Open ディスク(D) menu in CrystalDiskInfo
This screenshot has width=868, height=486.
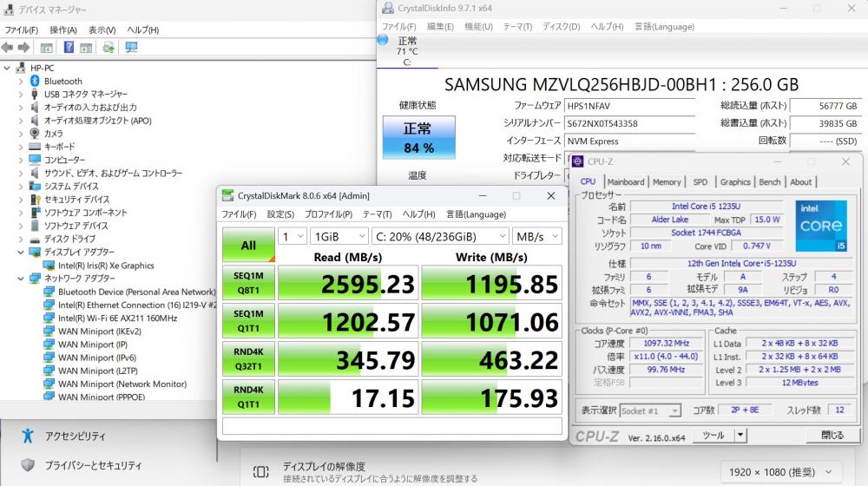(x=562, y=27)
